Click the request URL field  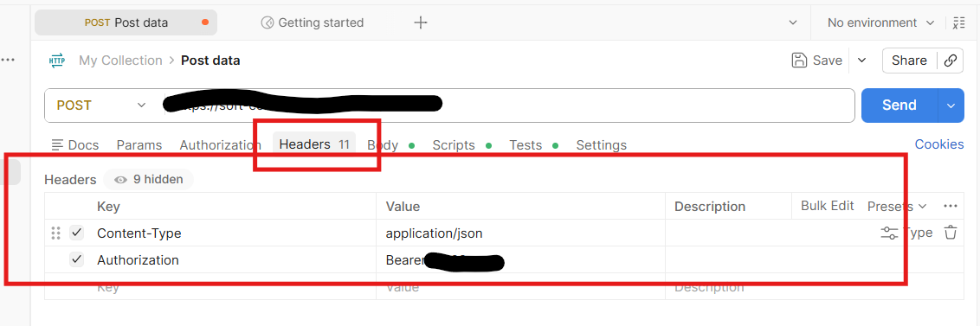(506, 105)
